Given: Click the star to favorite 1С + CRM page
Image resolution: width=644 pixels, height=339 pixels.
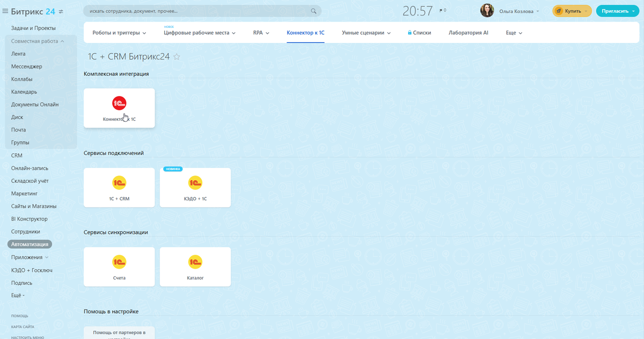Looking at the screenshot, I should pyautogui.click(x=177, y=57).
